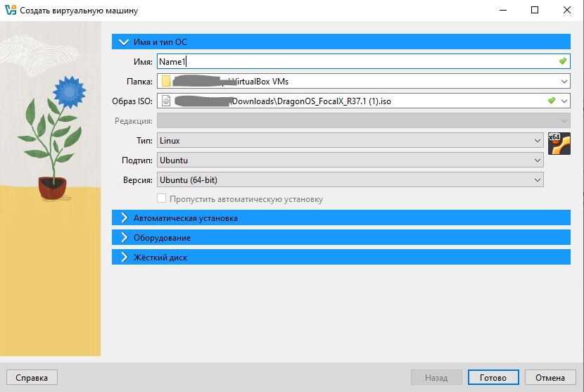
Task: Click the ISO path text DragonOS_FocalX_R37.1 (1).iso
Action: [x=334, y=101]
